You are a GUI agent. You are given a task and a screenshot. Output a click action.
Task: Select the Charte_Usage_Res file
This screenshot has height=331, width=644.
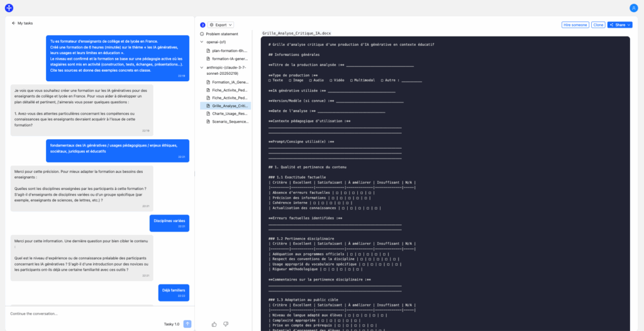pyautogui.click(x=230, y=114)
